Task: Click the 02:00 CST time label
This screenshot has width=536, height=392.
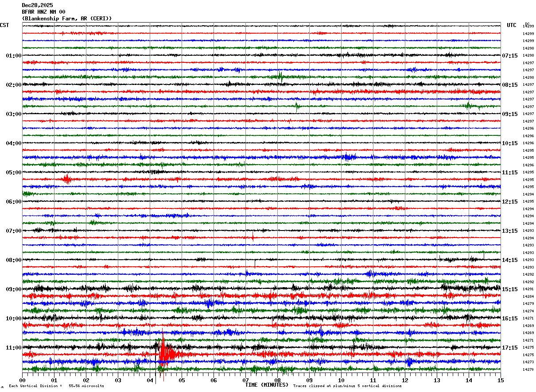Action: (14, 85)
